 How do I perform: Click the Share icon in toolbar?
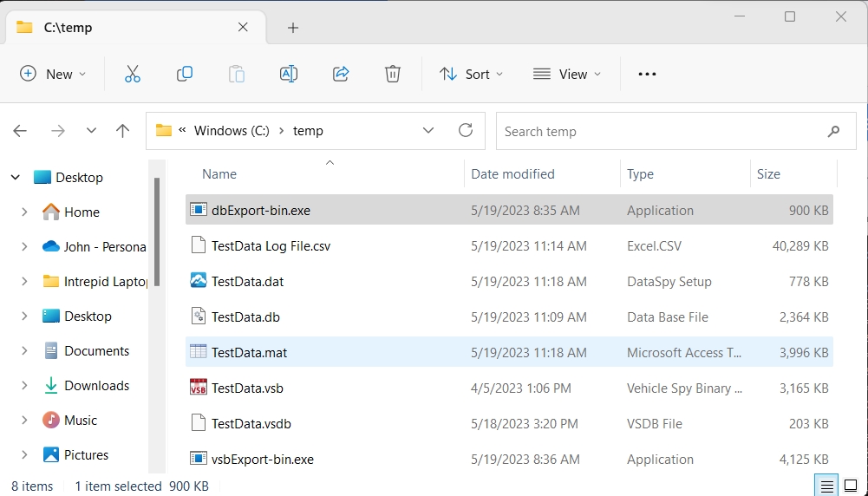pyautogui.click(x=341, y=75)
